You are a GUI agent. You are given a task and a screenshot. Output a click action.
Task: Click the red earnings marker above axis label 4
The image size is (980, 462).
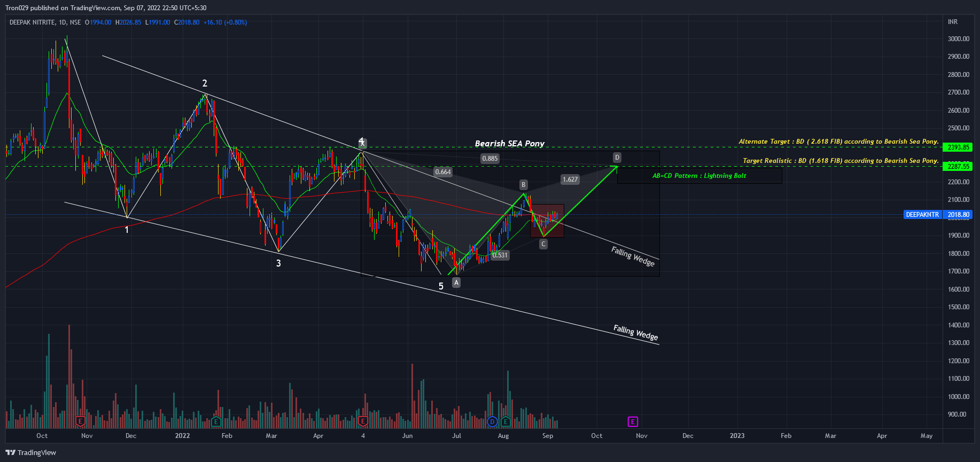[x=363, y=421]
